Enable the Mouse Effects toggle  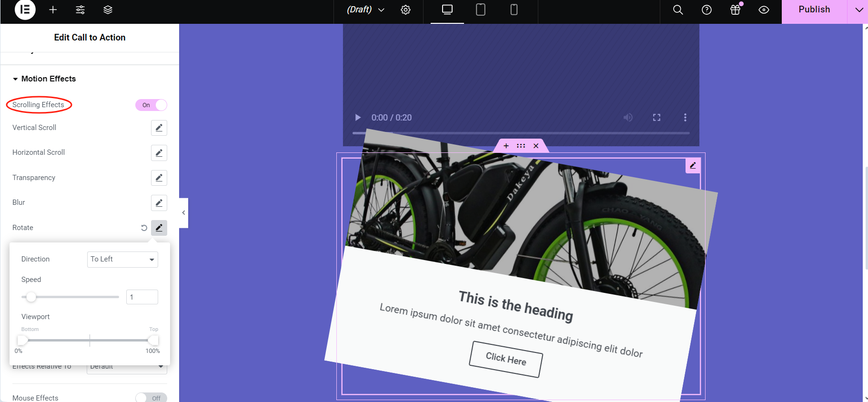(151, 398)
